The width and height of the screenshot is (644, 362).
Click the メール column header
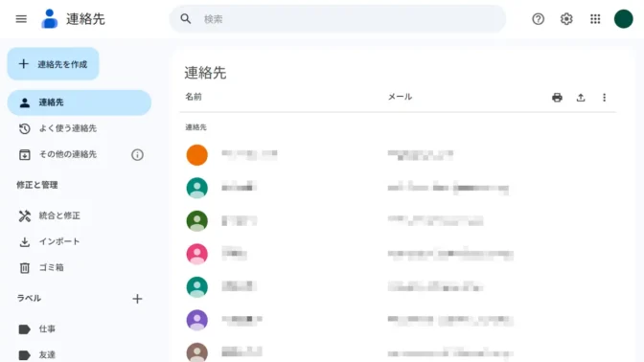pos(400,97)
